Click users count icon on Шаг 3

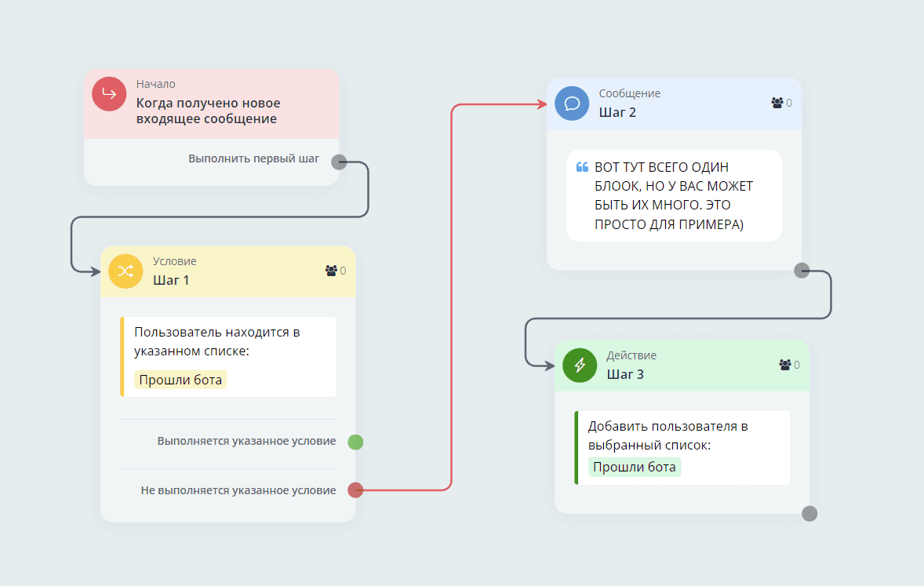coord(785,365)
